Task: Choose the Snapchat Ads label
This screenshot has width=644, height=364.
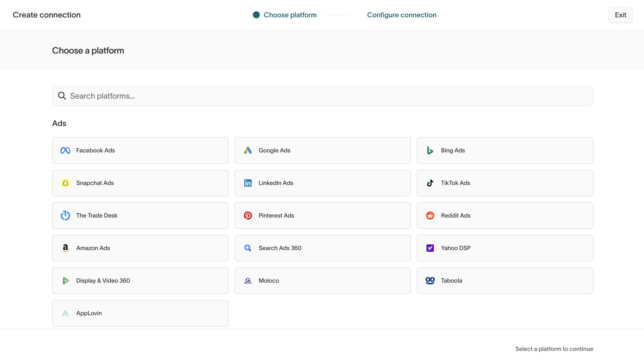Action: pyautogui.click(x=95, y=183)
